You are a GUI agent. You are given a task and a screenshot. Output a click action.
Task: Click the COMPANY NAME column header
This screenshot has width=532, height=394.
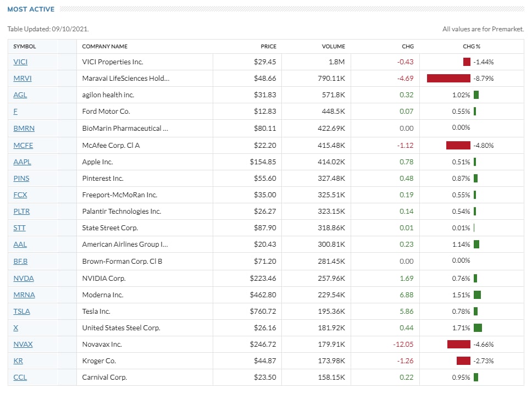pyautogui.click(x=105, y=47)
